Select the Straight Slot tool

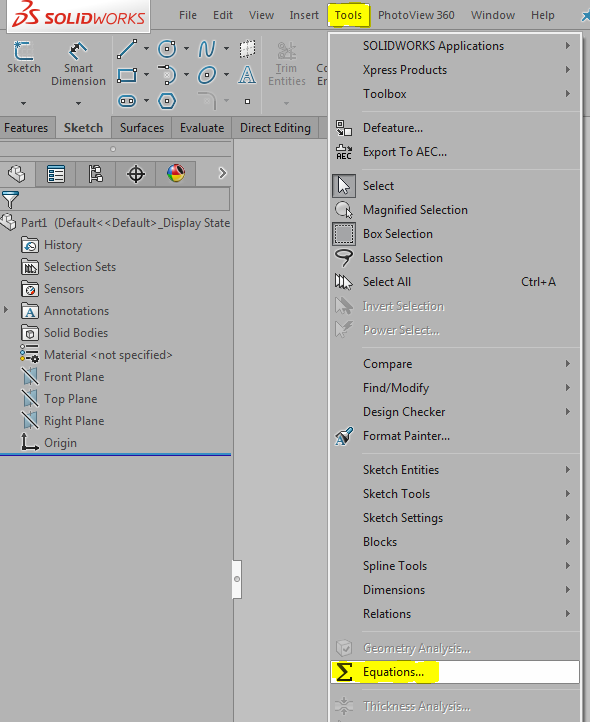coord(127,101)
